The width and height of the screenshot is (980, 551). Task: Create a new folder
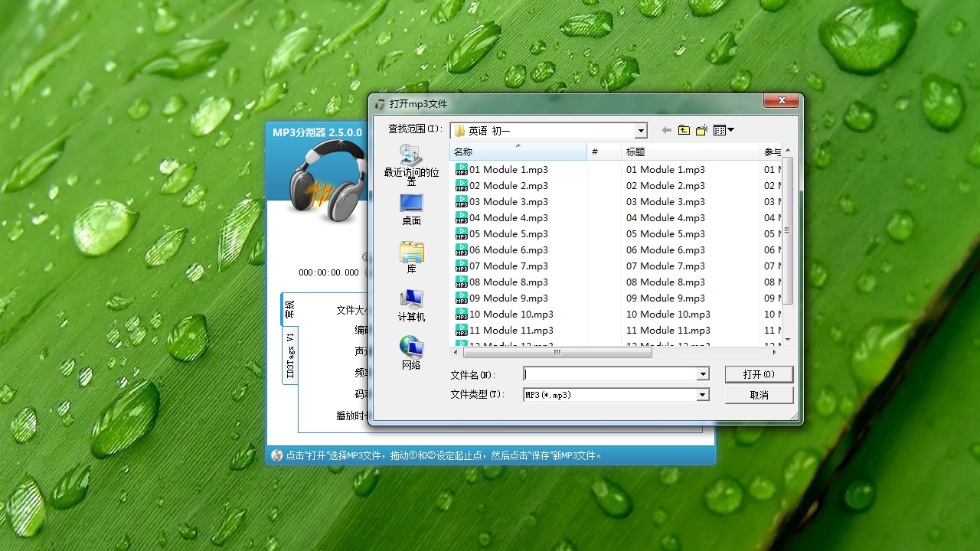pyautogui.click(x=701, y=130)
